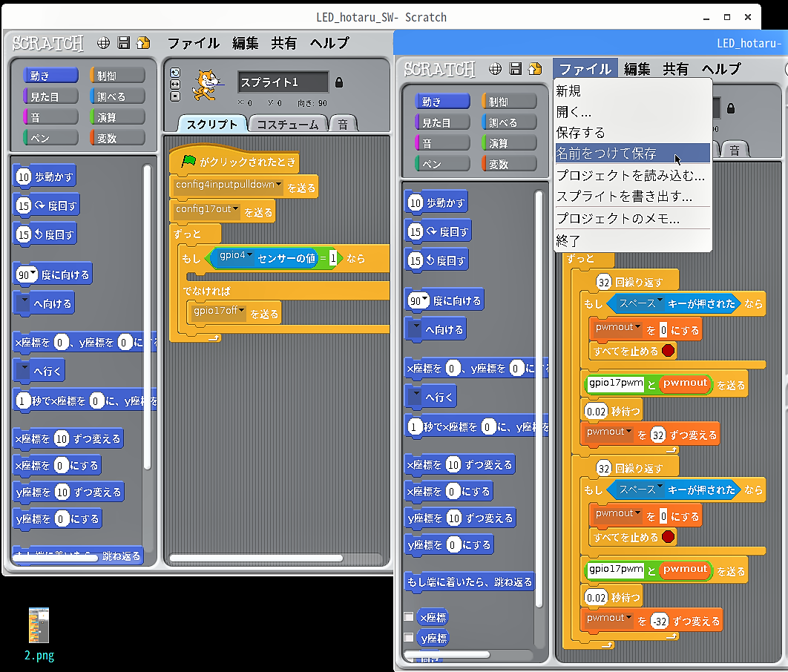This screenshot has width=788, height=672.
Task: Open the へ行く target dropdown in left window
Action: [x=23, y=370]
